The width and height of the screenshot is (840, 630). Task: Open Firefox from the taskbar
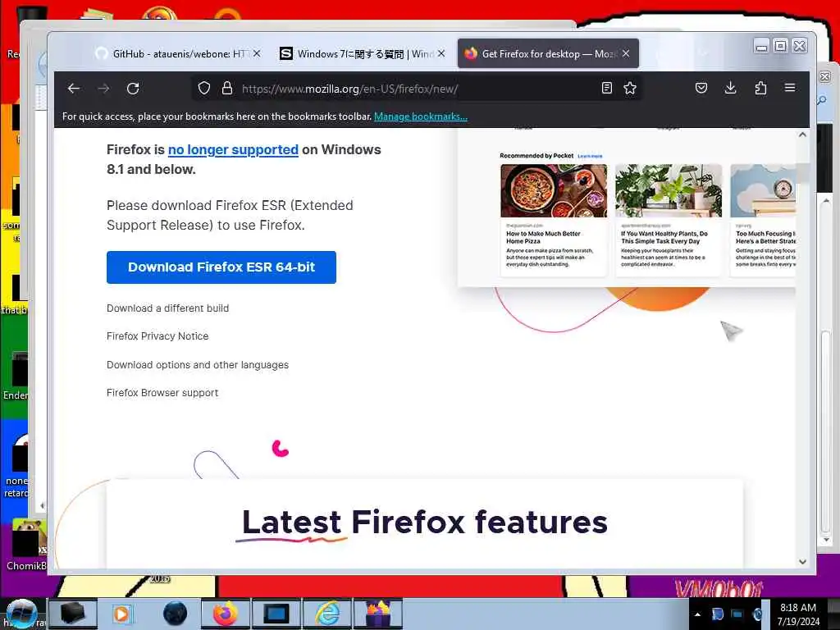[225, 614]
